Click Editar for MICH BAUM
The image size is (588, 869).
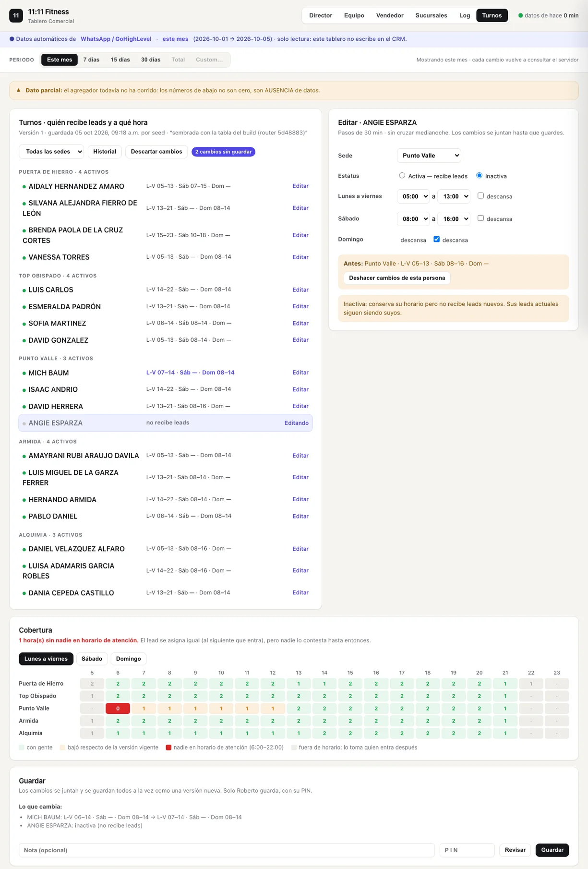coord(300,373)
